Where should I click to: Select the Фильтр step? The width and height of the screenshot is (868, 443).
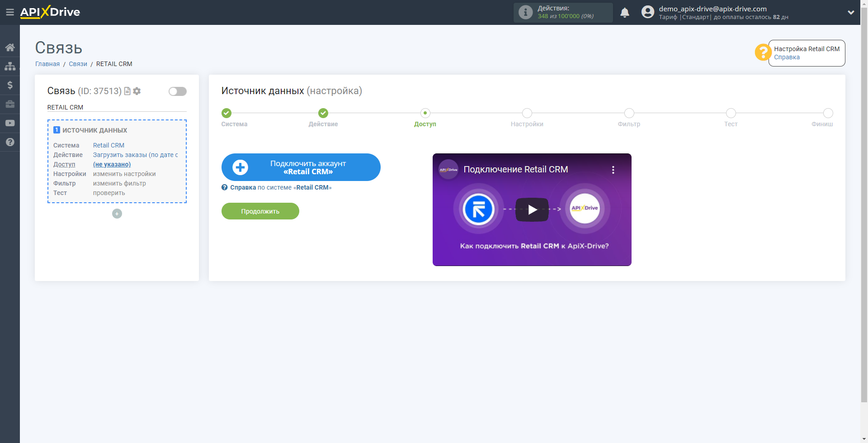(629, 113)
